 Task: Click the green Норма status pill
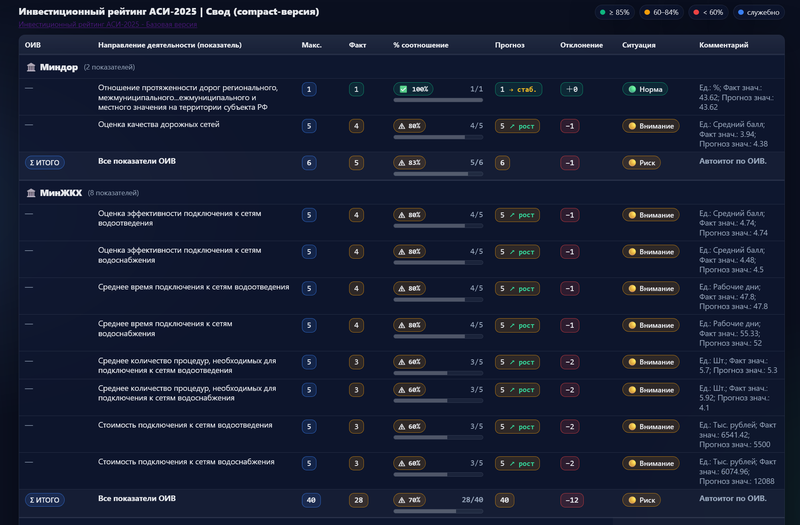(645, 89)
